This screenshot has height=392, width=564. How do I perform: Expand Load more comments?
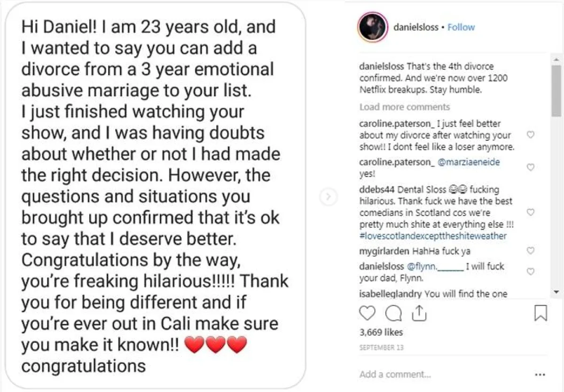pos(405,107)
